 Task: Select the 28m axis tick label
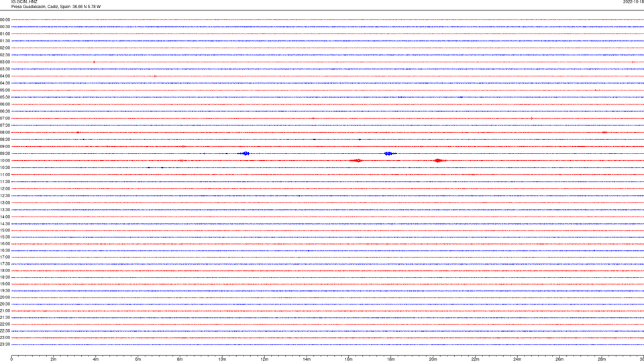[x=602, y=359]
